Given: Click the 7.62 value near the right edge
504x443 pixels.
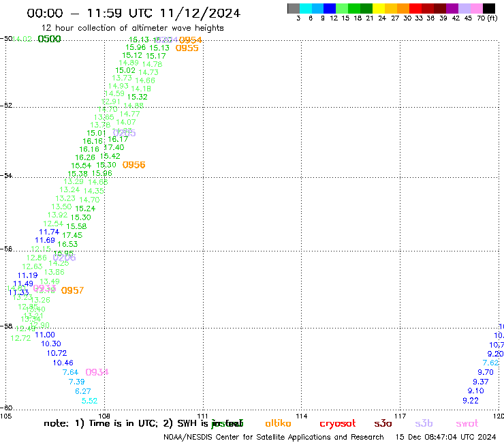Looking at the screenshot, I should [491, 363].
